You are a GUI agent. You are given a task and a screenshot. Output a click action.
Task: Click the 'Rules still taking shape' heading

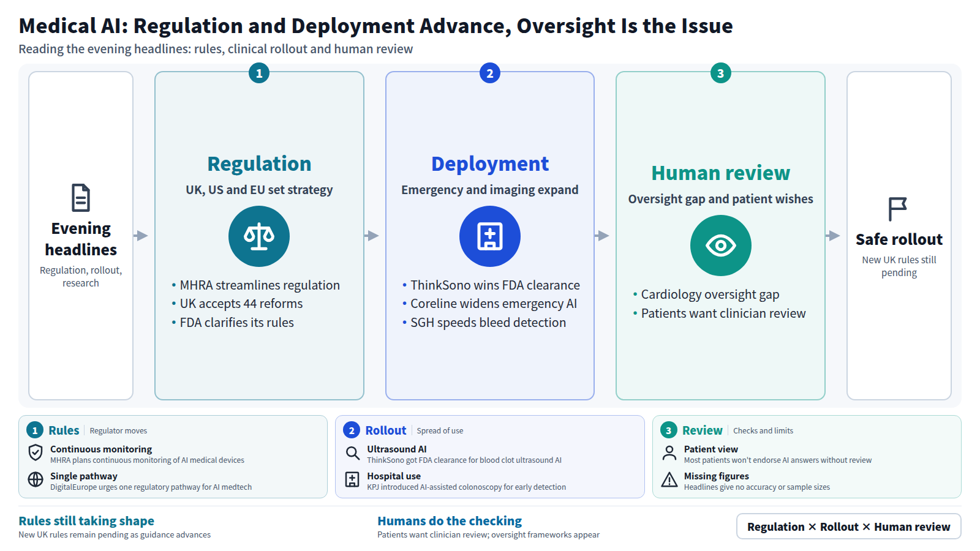(x=86, y=521)
